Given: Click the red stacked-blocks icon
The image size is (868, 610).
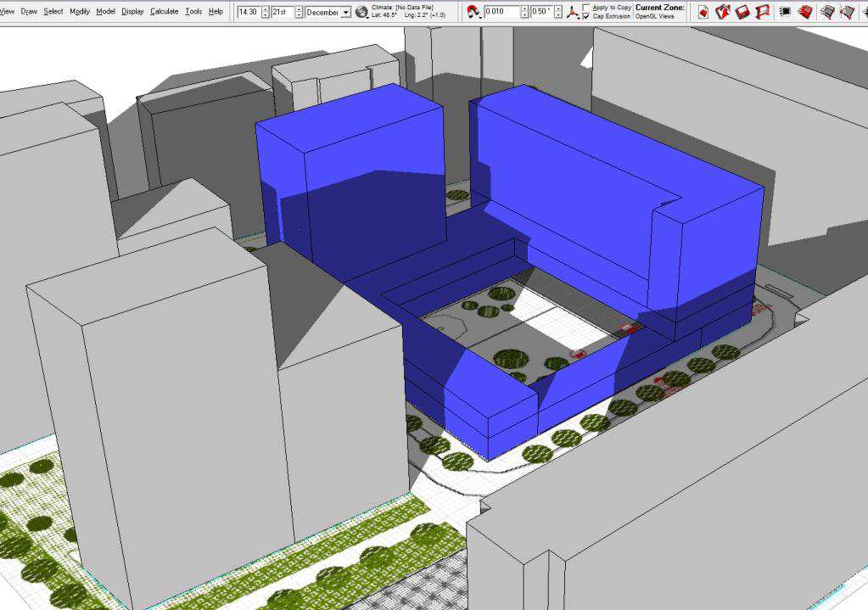Looking at the screenshot, I should tap(805, 12).
